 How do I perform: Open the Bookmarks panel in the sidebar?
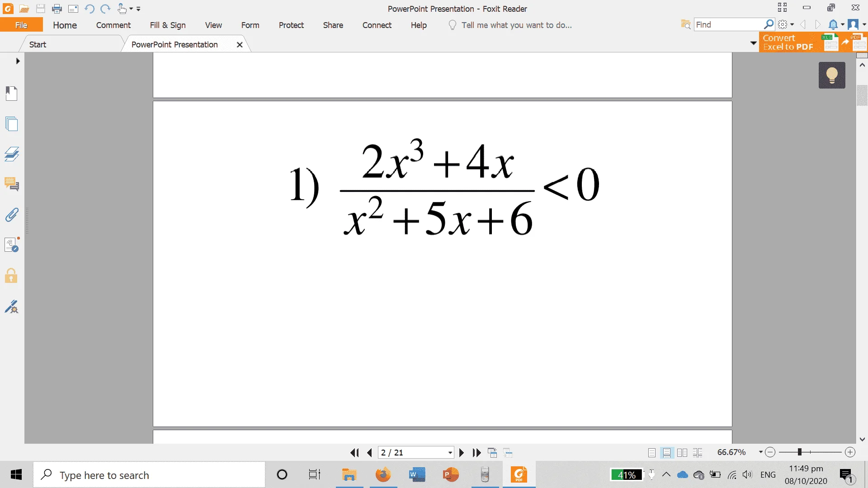tap(11, 94)
